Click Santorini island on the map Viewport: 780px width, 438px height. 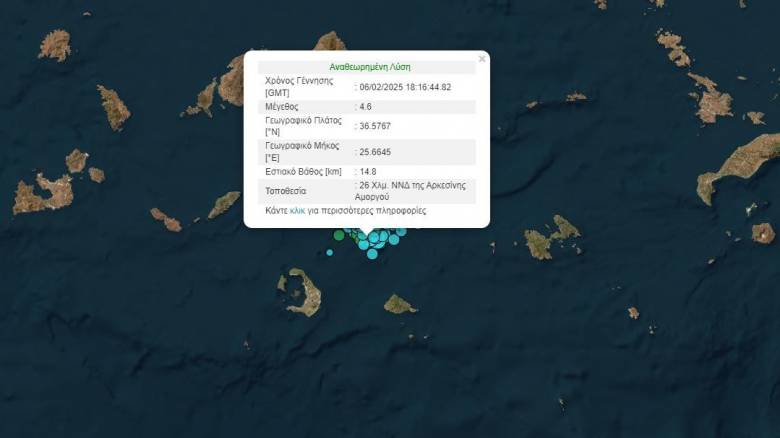click(301, 291)
